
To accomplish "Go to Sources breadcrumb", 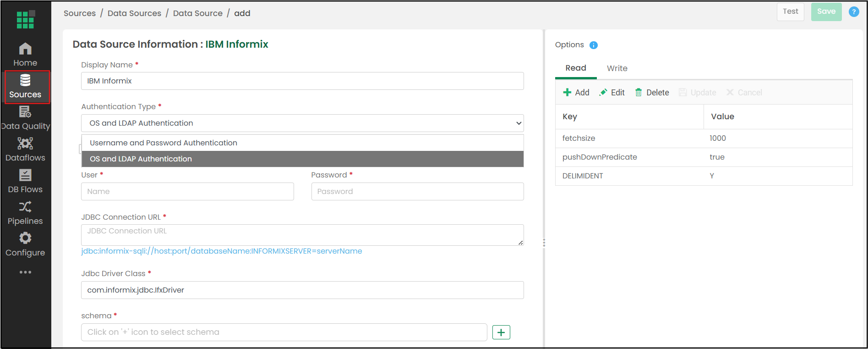I will [x=80, y=13].
